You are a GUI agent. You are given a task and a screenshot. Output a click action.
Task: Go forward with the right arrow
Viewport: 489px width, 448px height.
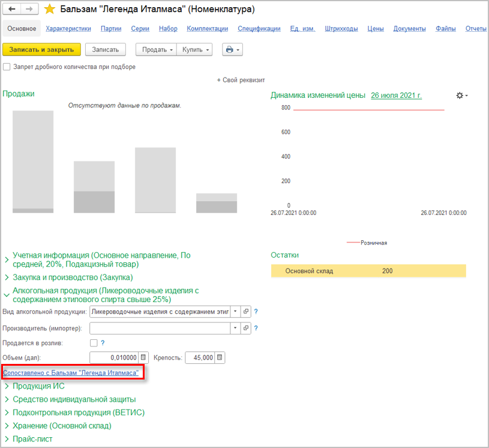pos(29,10)
